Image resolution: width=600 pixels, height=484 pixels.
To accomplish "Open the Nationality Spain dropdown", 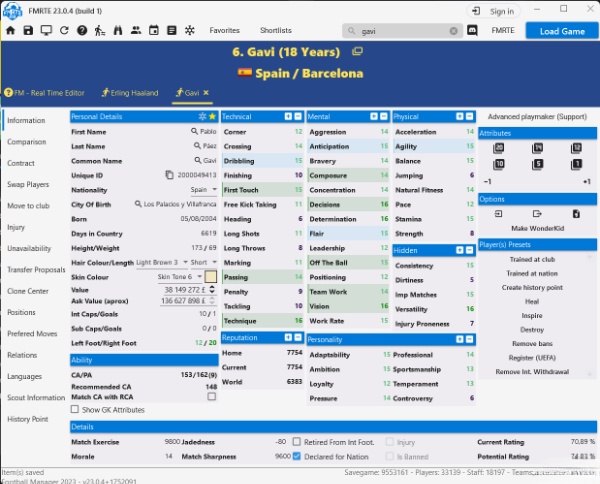I will tap(203, 189).
